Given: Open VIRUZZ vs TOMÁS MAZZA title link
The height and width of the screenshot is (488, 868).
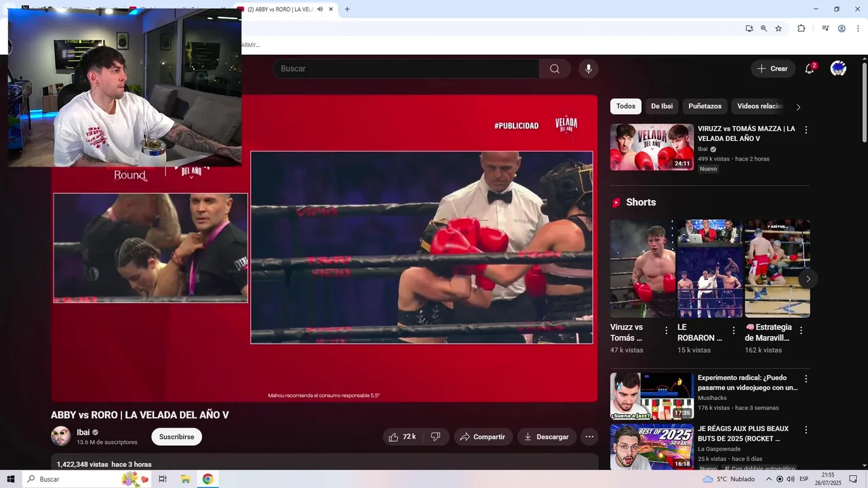Looking at the screenshot, I should click(747, 134).
